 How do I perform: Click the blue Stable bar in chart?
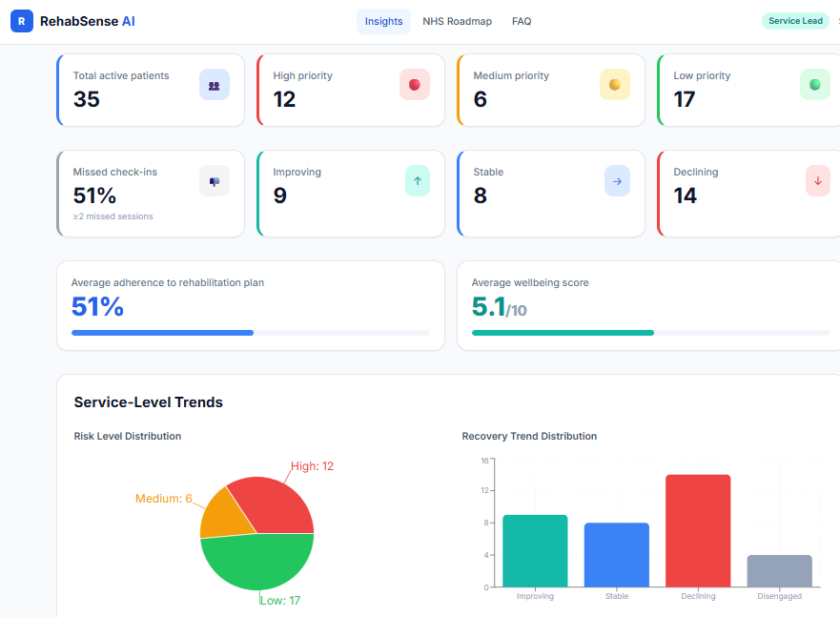coord(617,555)
